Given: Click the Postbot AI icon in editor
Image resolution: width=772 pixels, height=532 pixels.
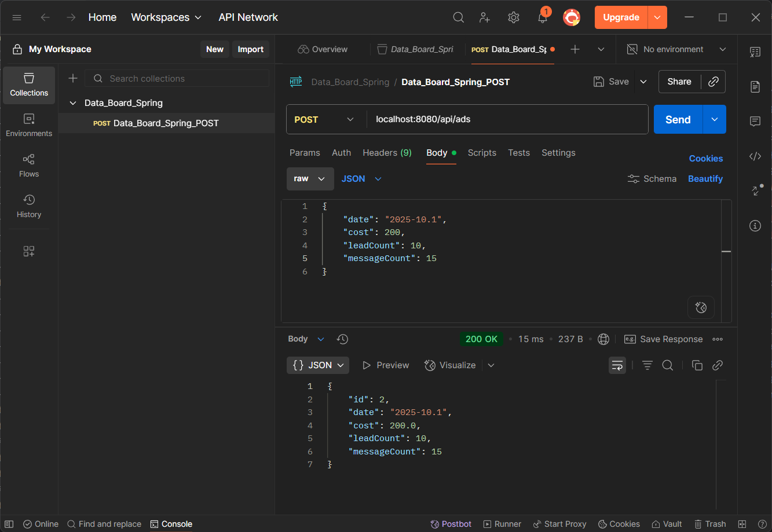Looking at the screenshot, I should (701, 307).
